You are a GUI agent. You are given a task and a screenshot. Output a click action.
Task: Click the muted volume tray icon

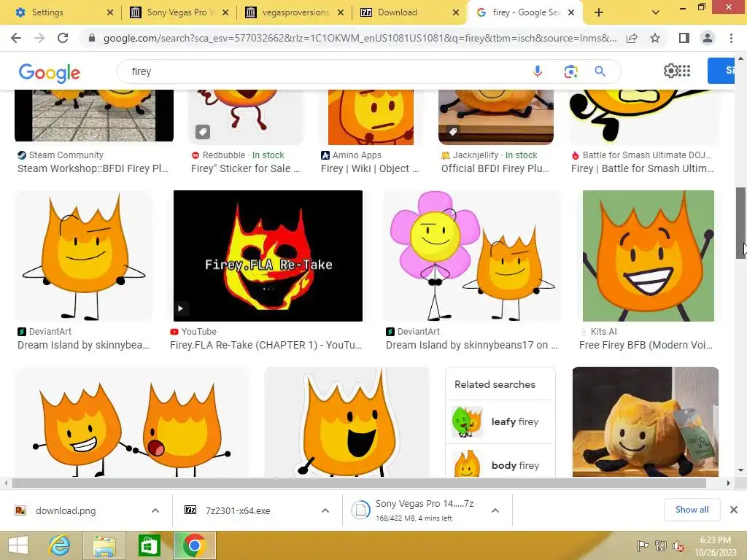point(678,546)
